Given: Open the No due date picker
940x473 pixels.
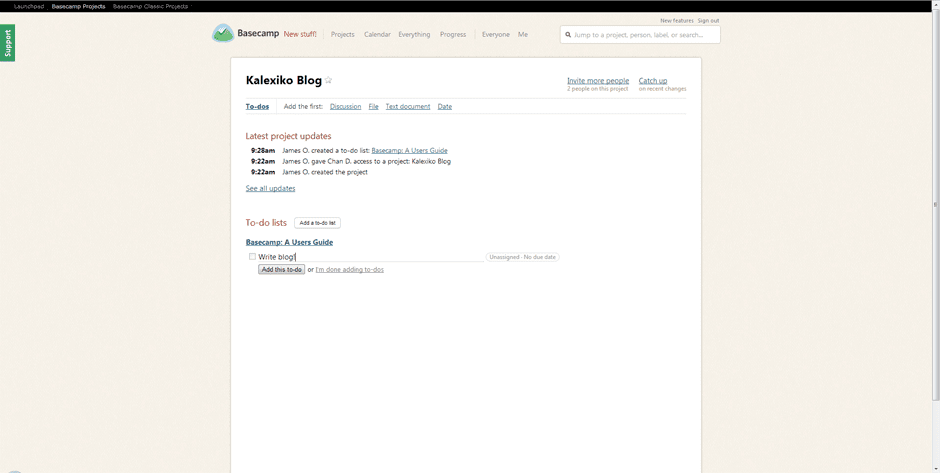Looking at the screenshot, I should [540, 257].
